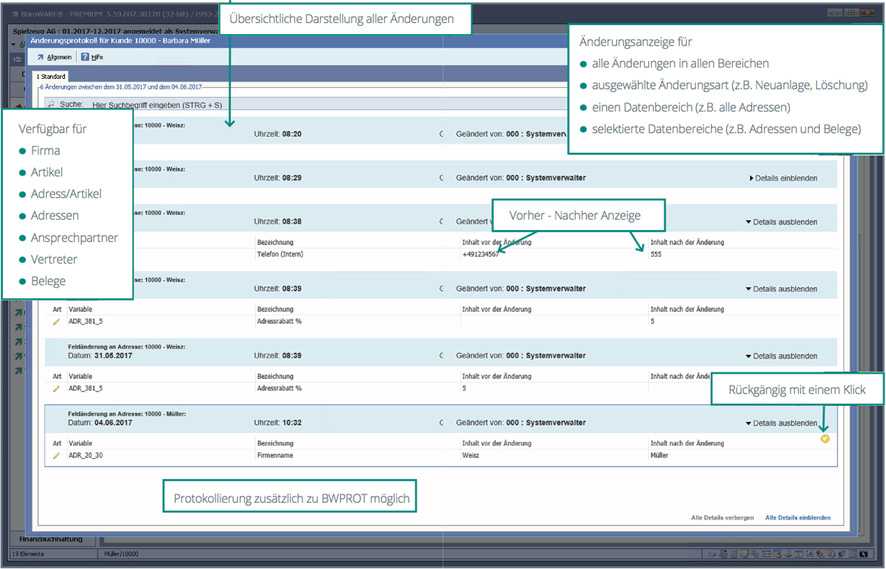The height and width of the screenshot is (569, 886).
Task: Click the Firmenname cell in ADR_20_30 row
Action: tap(275, 456)
